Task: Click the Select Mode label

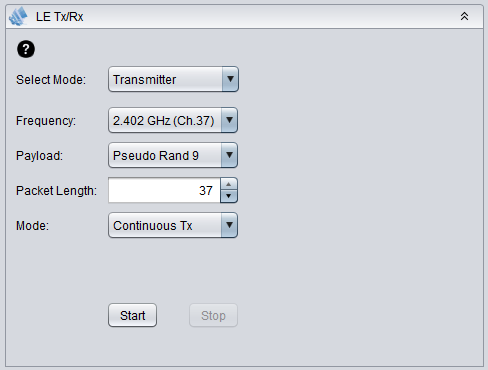Action: pos(51,80)
